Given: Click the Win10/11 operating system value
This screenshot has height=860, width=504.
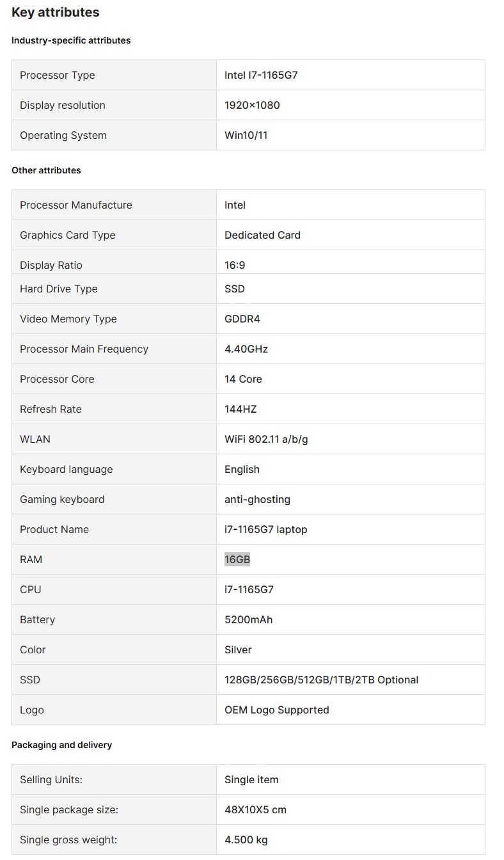Looking at the screenshot, I should (x=246, y=135).
